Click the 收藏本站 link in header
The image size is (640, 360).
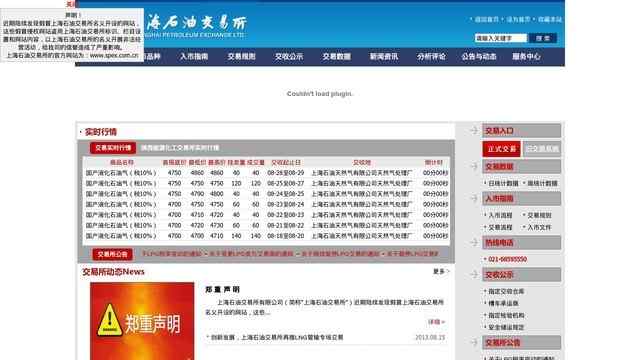pyautogui.click(x=549, y=19)
